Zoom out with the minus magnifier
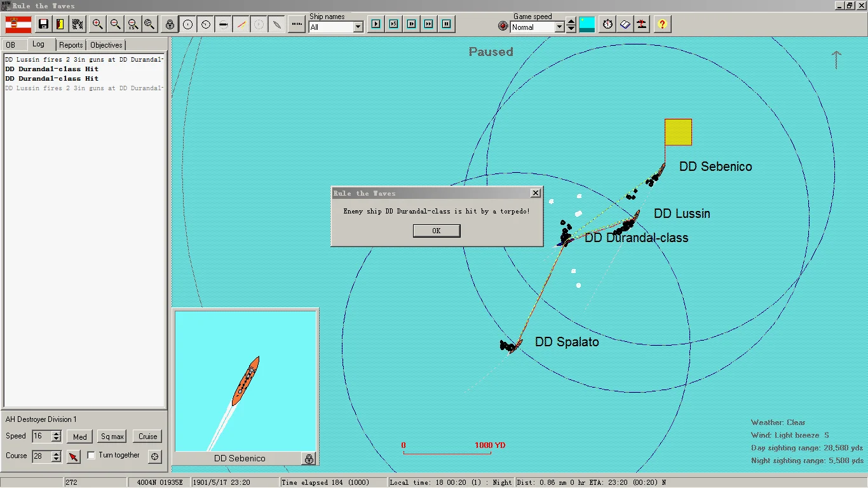 [x=115, y=24]
